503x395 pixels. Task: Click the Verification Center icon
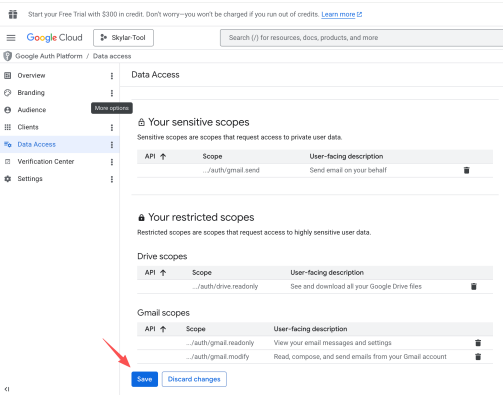point(7,162)
